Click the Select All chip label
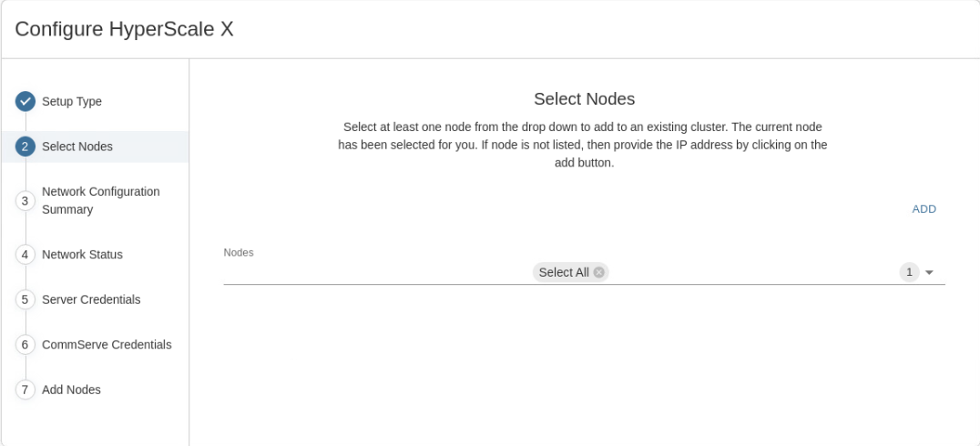980x446 pixels. 564,272
